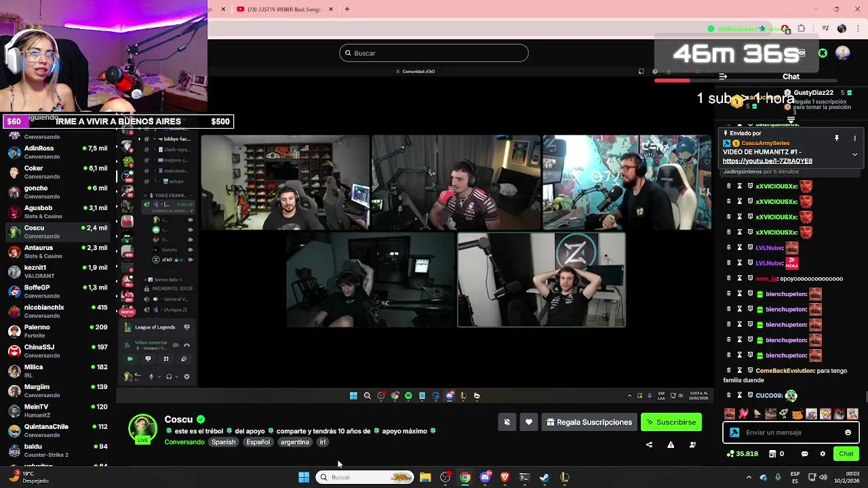This screenshot has height=488, width=868.
Task: Click the irl tag
Action: click(x=322, y=442)
